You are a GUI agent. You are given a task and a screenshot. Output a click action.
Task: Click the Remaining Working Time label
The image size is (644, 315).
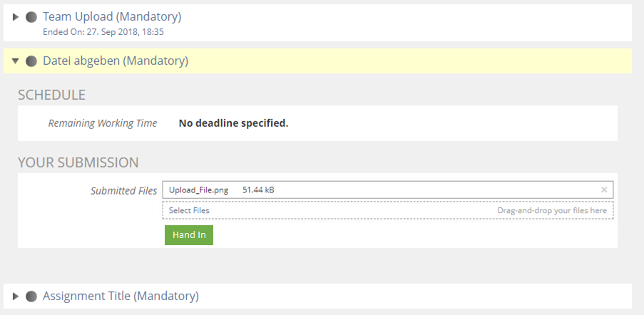pyautogui.click(x=103, y=123)
